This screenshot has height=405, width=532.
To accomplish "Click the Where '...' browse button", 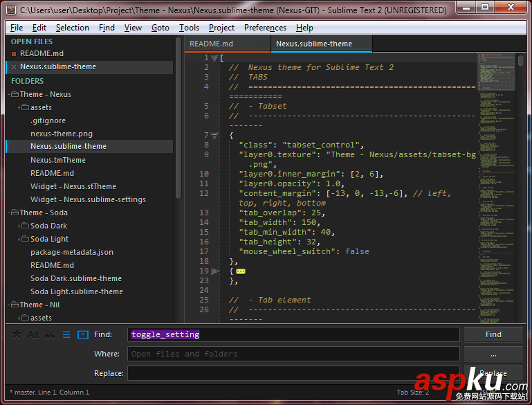I will 493,354.
